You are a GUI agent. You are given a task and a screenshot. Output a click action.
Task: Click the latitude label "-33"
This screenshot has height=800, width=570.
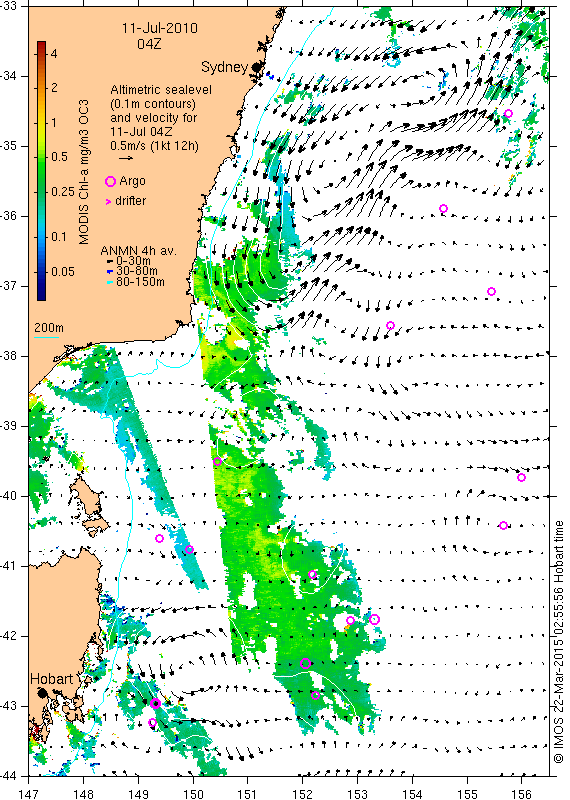(x=9, y=6)
